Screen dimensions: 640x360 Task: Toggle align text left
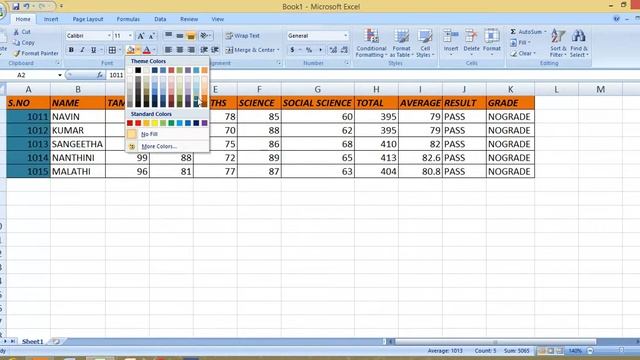pos(168,50)
